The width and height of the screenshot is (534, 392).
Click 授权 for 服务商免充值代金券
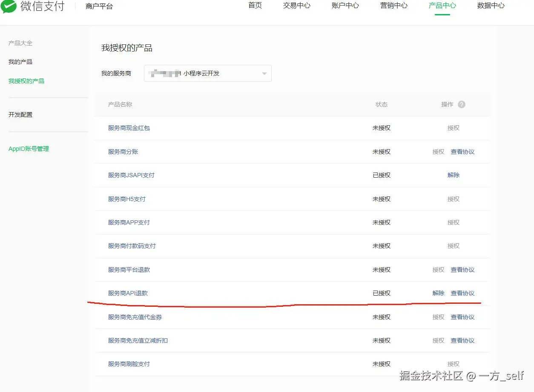(439, 317)
